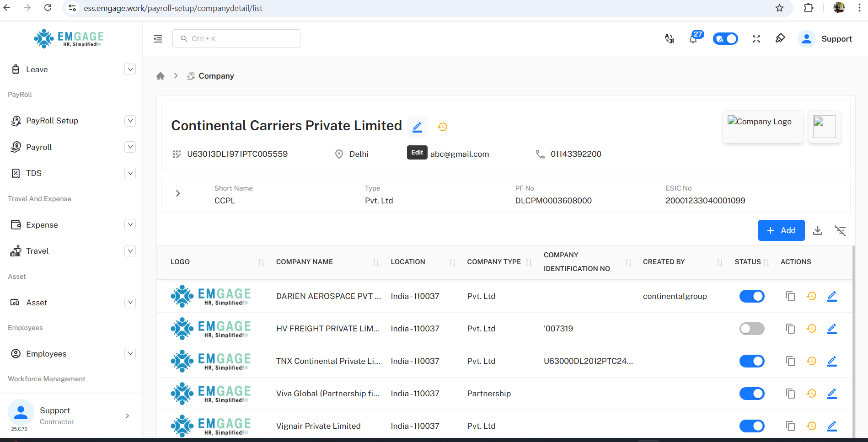Open the language translation icon
This screenshot has width=868, height=442.
click(670, 39)
